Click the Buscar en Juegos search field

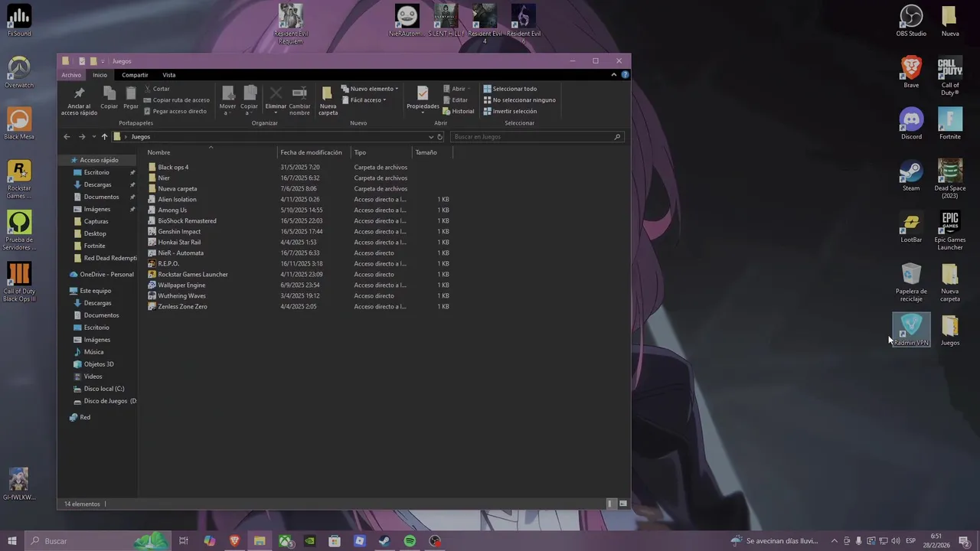(536, 137)
